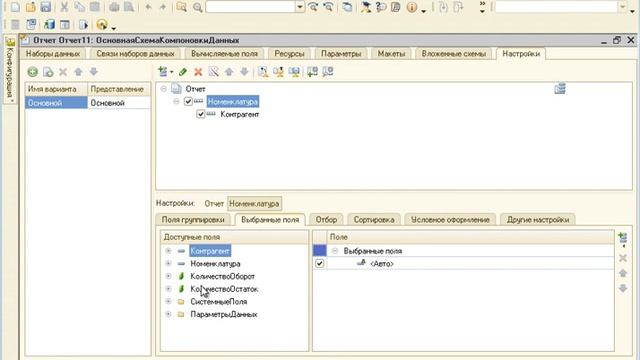The width and height of the screenshot is (640, 360).
Task: Switch to Другие настройки tab
Action: pyautogui.click(x=538, y=220)
